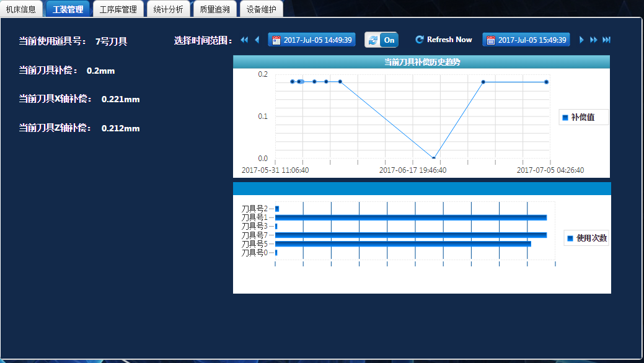Toggle 使用次数 legend entry
Viewport: 644px width, 363px height.
pyautogui.click(x=588, y=238)
